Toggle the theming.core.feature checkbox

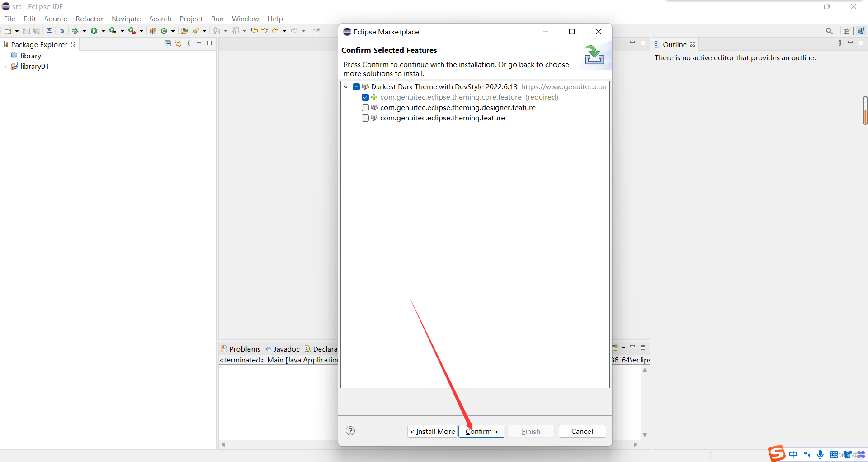click(x=365, y=97)
